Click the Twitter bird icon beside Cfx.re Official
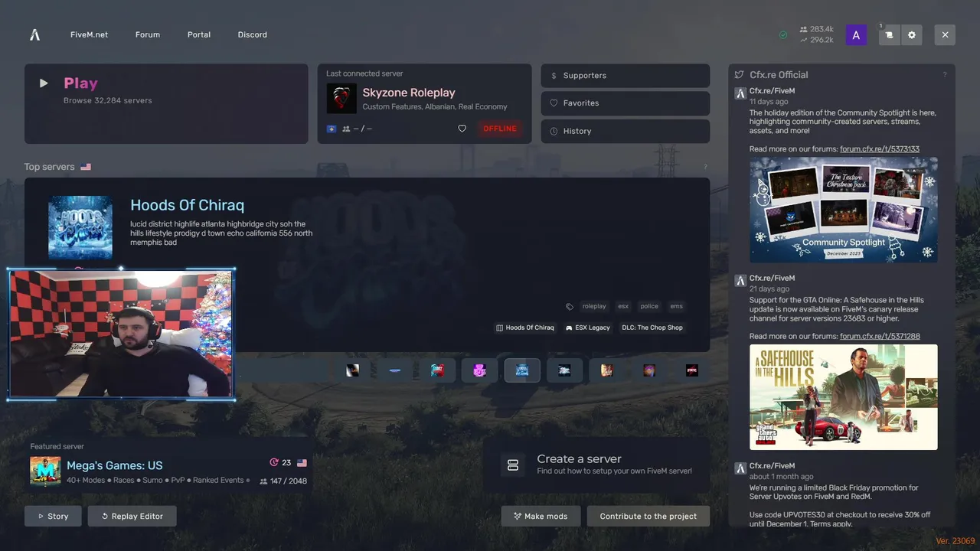The height and width of the screenshot is (551, 980). pos(739,75)
